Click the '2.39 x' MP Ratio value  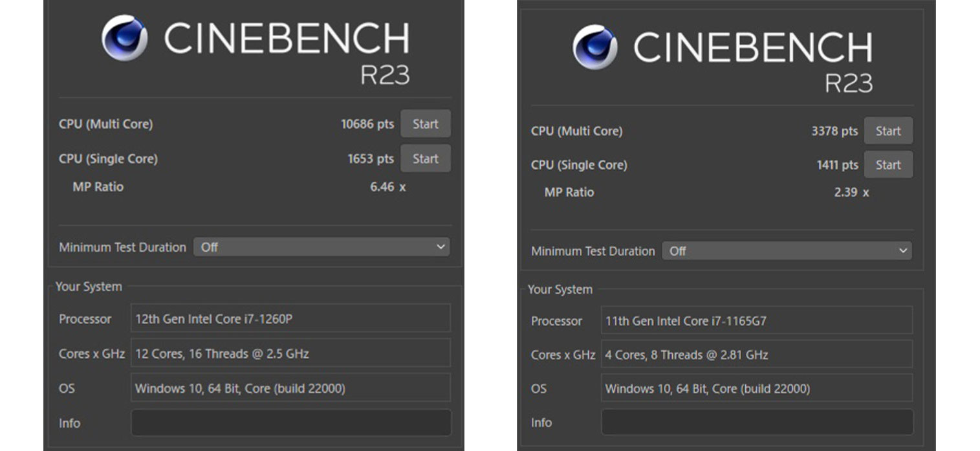coord(851,192)
